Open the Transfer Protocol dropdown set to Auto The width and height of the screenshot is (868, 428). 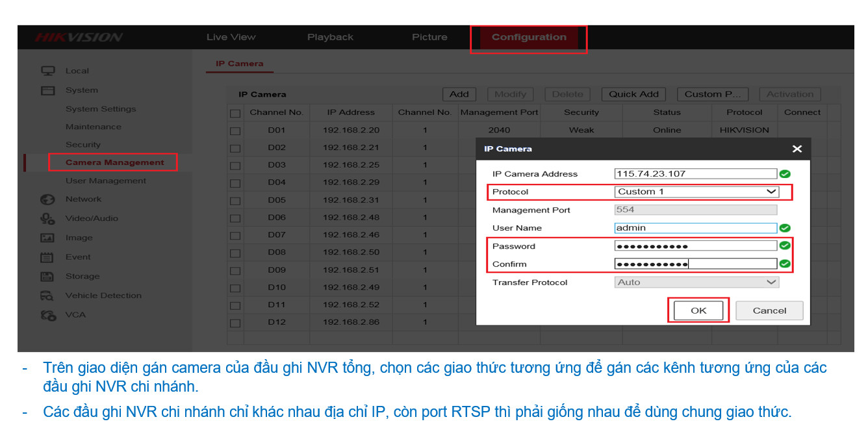(x=696, y=283)
